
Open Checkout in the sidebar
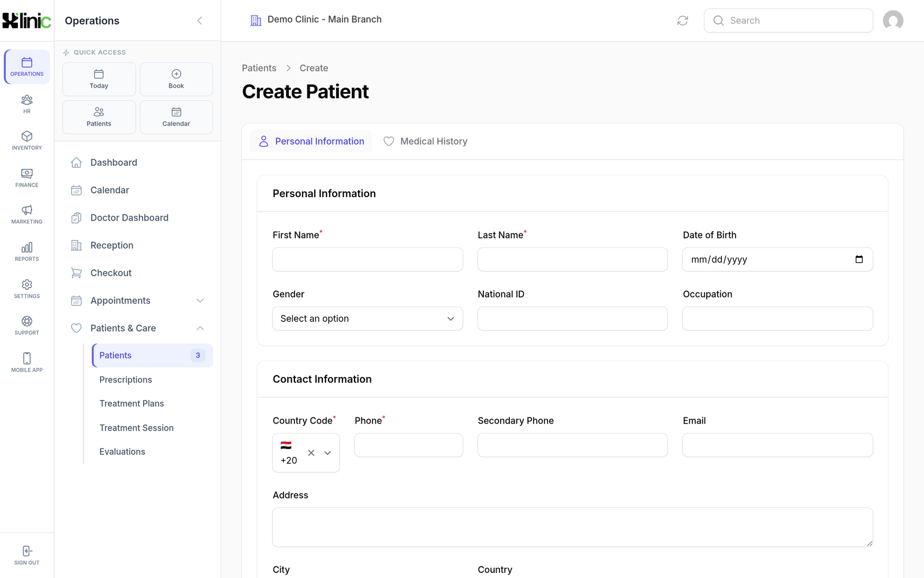[x=137, y=273]
